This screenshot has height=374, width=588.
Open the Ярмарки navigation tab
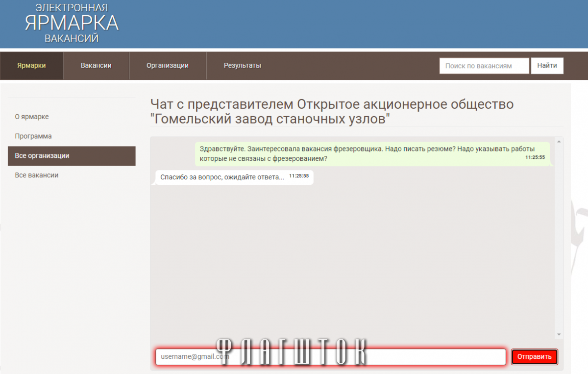32,66
